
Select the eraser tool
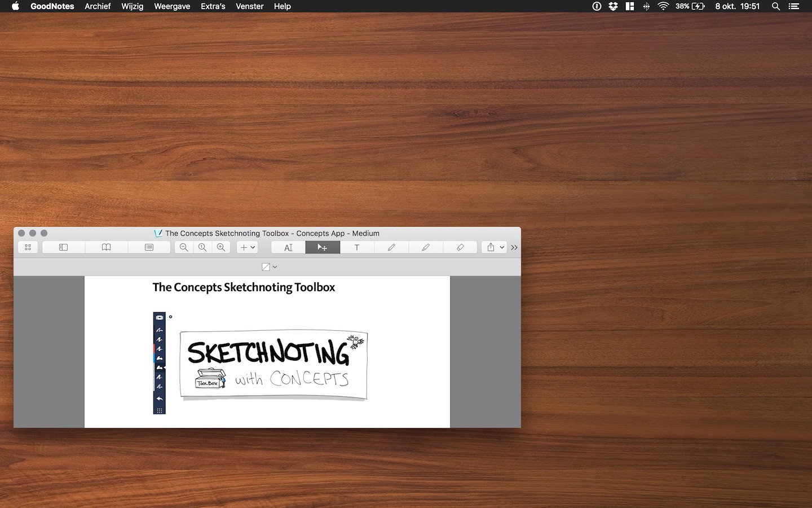click(x=460, y=247)
